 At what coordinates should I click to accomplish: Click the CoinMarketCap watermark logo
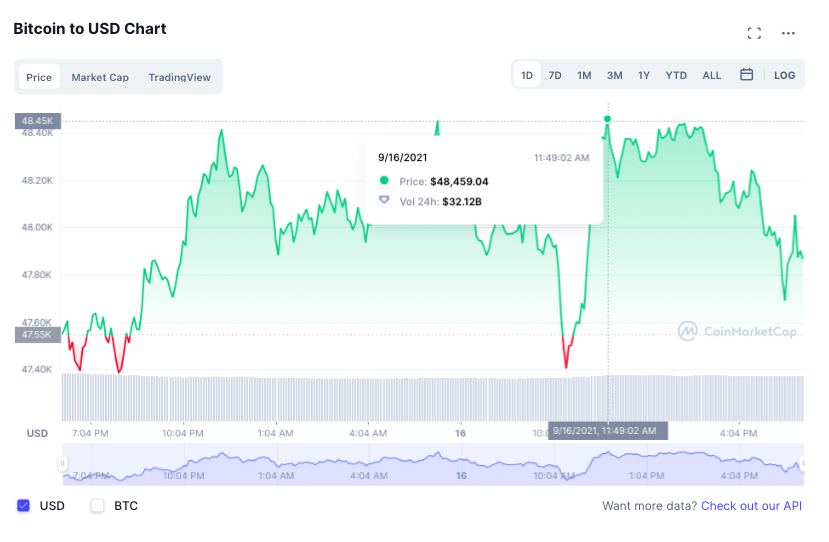point(737,331)
